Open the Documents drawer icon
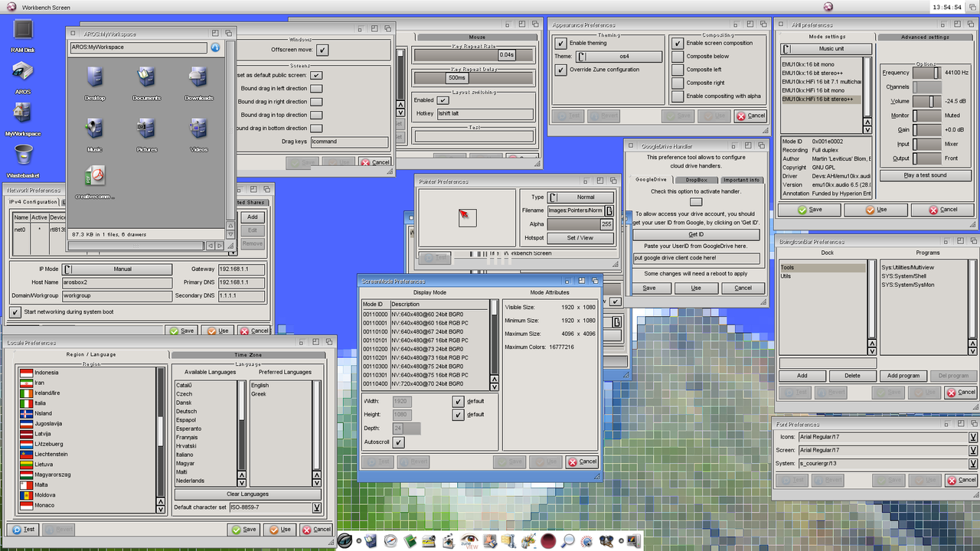The image size is (980, 551). click(x=146, y=77)
